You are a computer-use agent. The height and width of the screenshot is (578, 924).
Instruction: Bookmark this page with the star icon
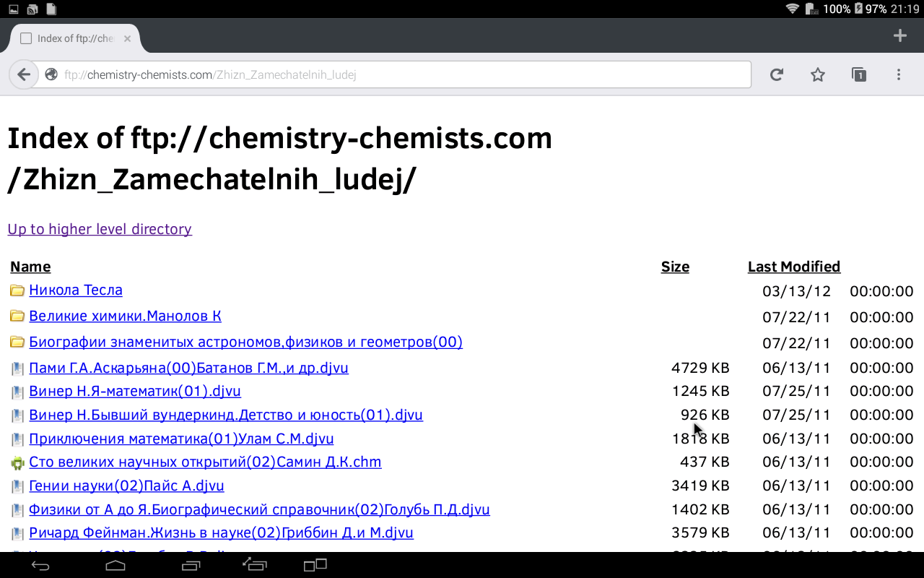[817, 74]
